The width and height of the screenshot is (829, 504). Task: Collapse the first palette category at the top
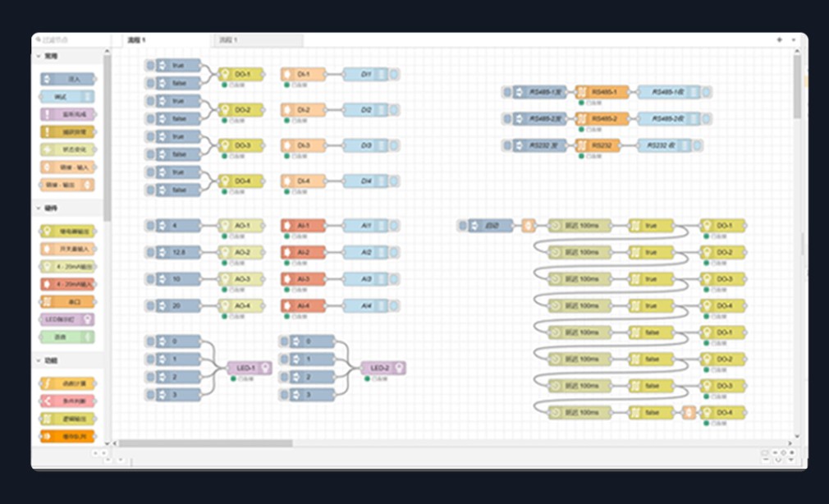pos(38,57)
